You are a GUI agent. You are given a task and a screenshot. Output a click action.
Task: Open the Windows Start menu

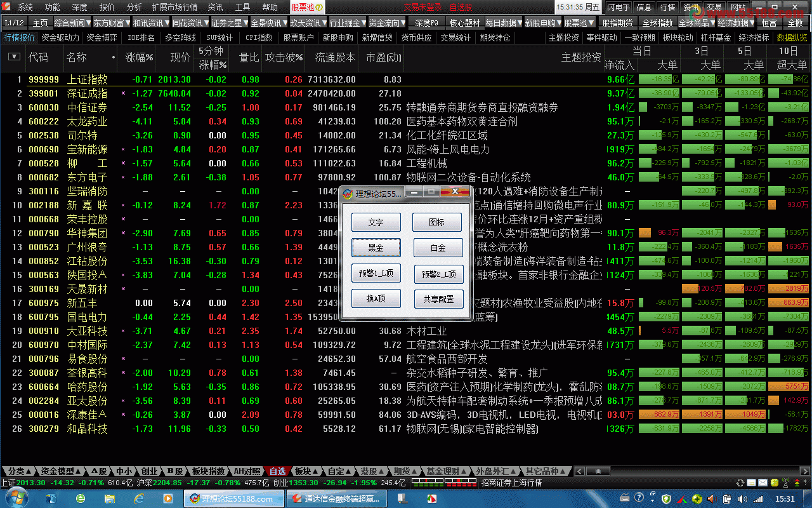(x=17, y=498)
